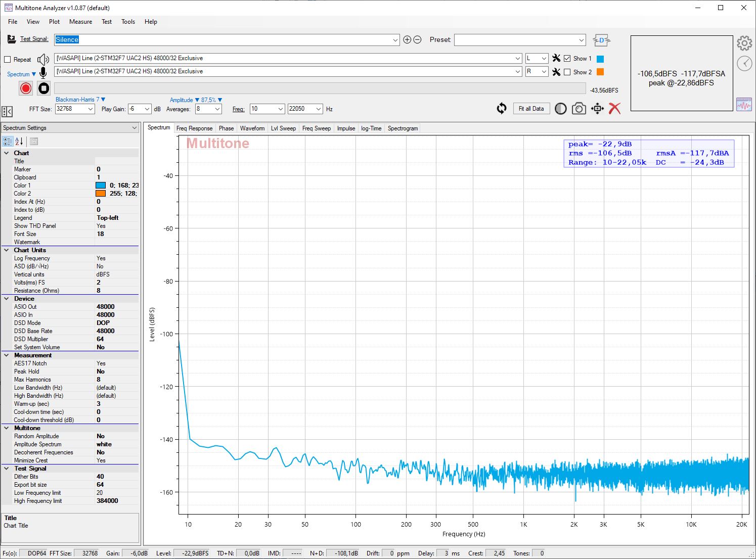Collapse the Device category
Viewport: 756px width, 559px height.
click(x=7, y=299)
